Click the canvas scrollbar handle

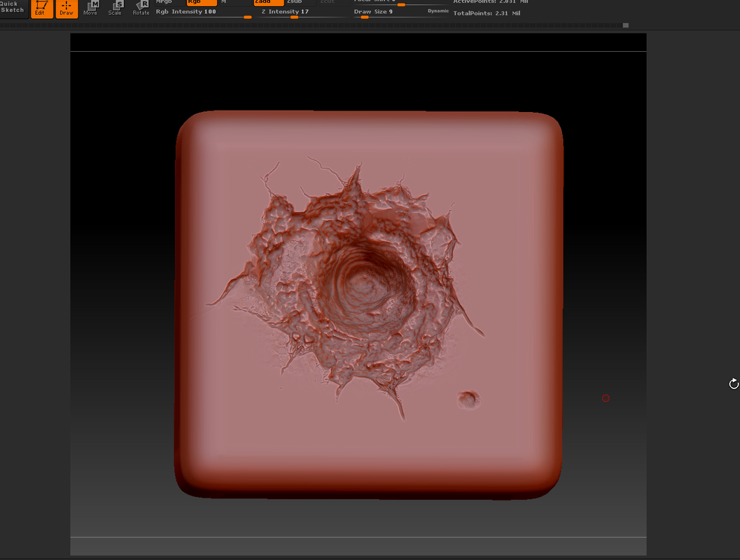[x=625, y=26]
